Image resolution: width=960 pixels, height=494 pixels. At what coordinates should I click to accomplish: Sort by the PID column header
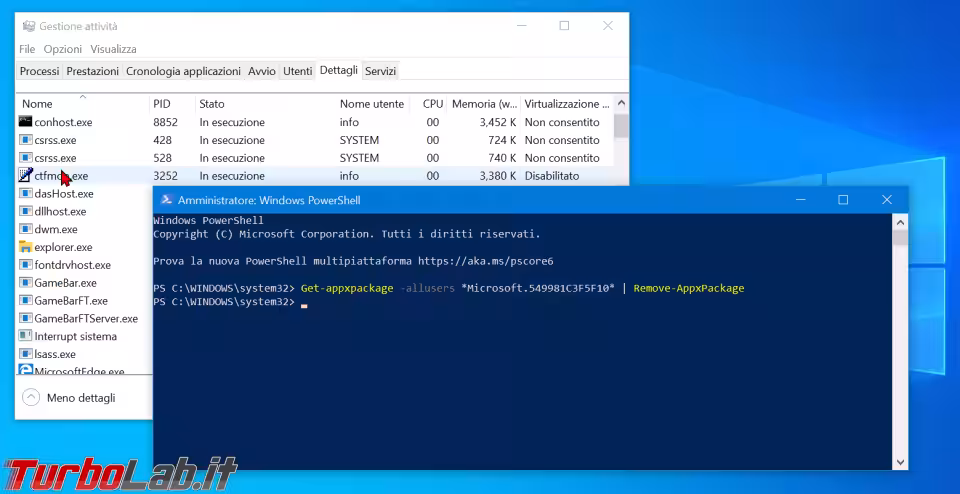click(172, 103)
